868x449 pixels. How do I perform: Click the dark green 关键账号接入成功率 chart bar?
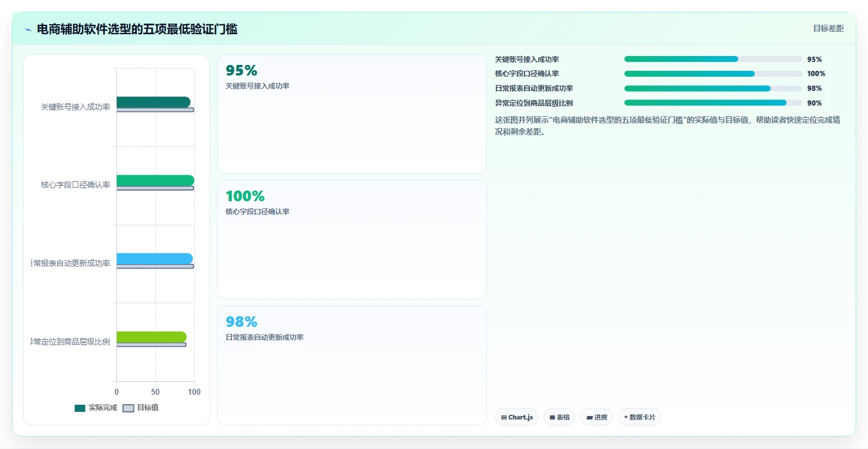click(153, 102)
